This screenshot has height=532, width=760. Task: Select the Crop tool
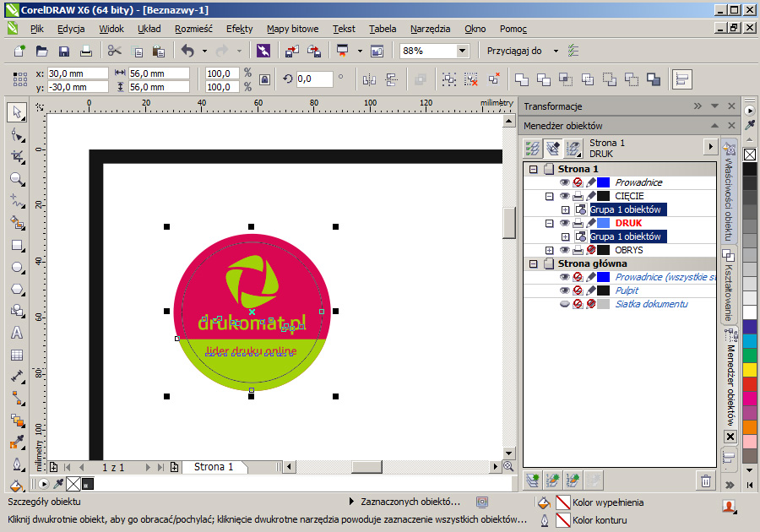pyautogui.click(x=17, y=156)
